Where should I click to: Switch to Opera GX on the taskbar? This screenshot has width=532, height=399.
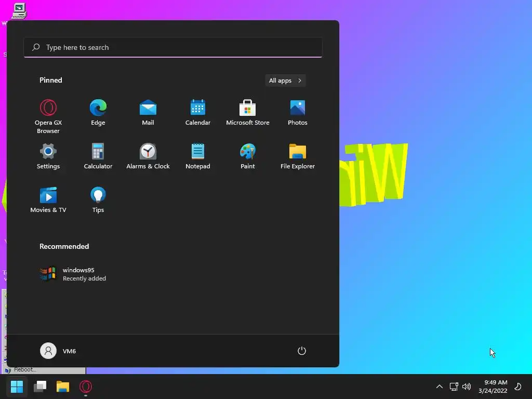coord(86,387)
